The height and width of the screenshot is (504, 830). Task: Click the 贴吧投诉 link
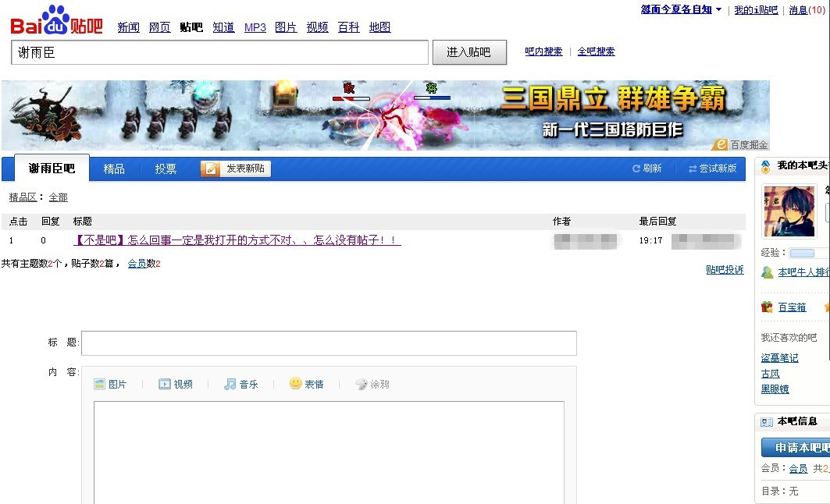click(725, 270)
